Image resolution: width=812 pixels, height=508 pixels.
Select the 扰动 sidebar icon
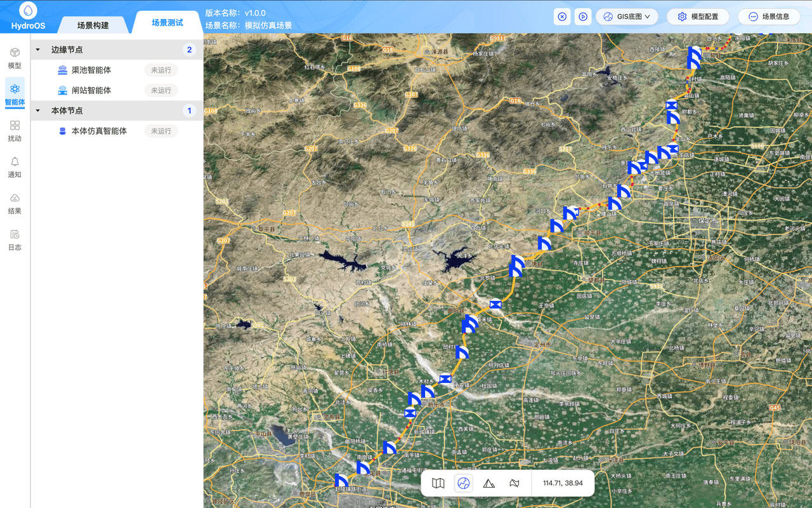coord(15,131)
